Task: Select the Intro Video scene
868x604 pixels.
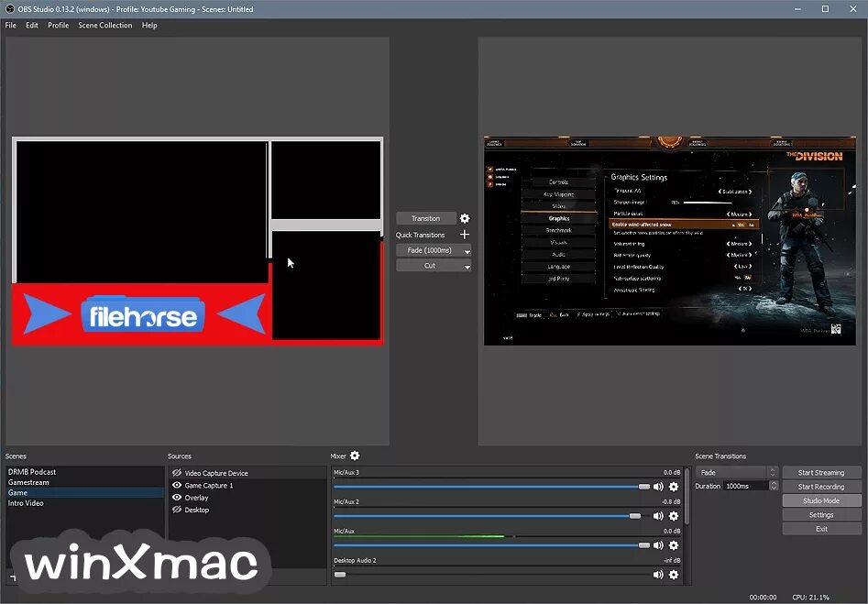Action: tap(85, 502)
